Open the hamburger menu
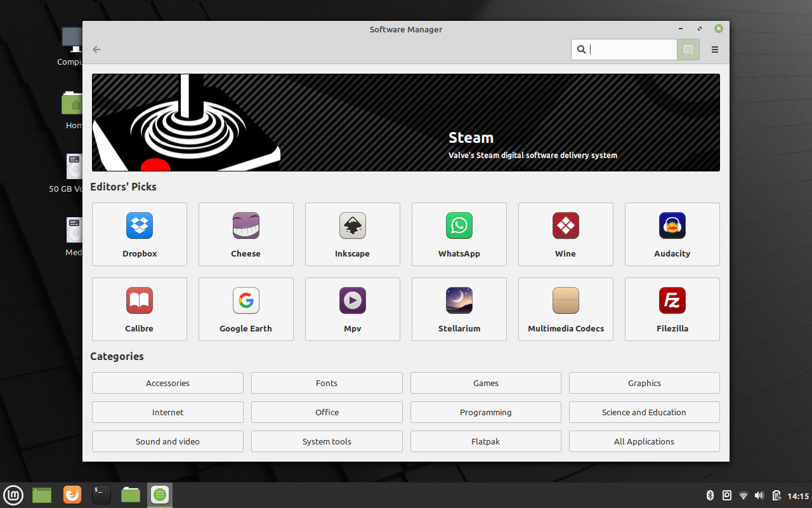 tap(715, 50)
